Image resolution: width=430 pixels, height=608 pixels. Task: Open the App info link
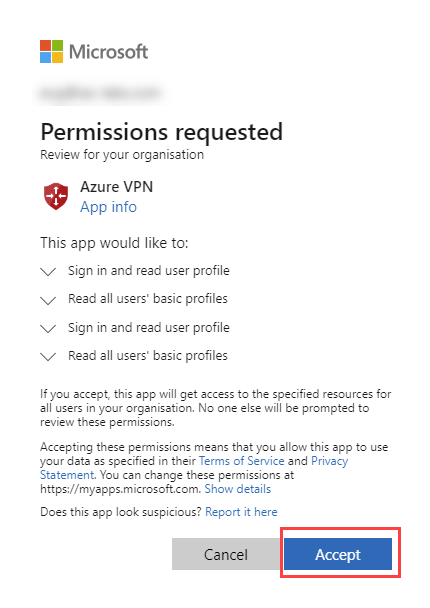[x=108, y=207]
